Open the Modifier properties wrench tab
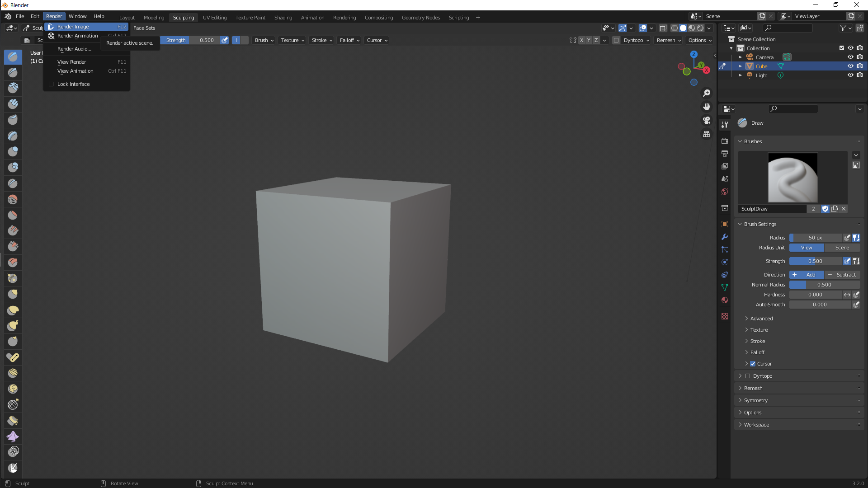The height and width of the screenshot is (488, 868). 725,237
